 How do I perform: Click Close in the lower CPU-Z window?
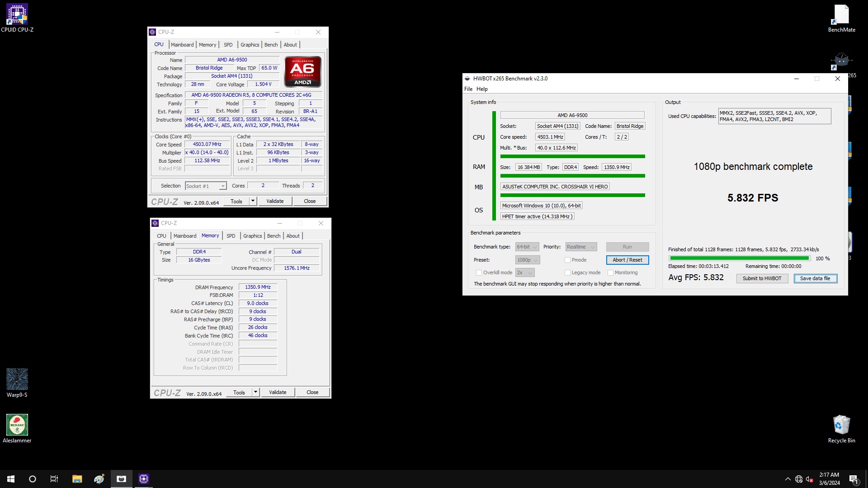pyautogui.click(x=312, y=392)
